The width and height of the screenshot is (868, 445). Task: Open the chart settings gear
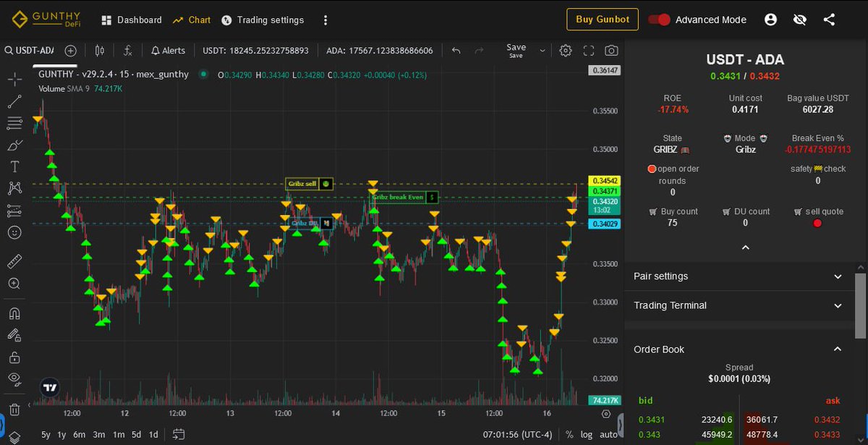coord(566,51)
